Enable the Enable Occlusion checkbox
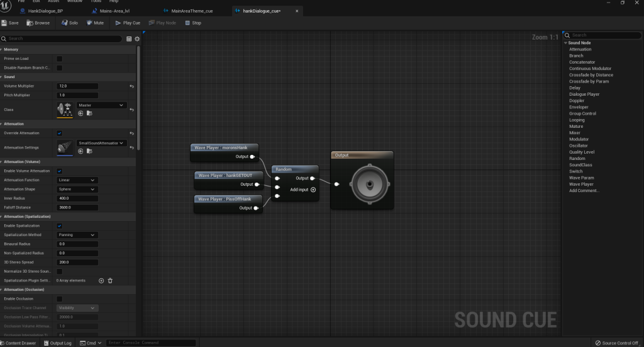The image size is (644, 347). pyautogui.click(x=59, y=299)
